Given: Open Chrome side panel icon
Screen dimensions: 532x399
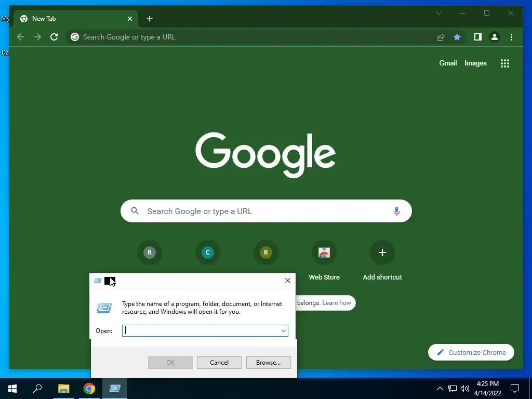Looking at the screenshot, I should coord(478,37).
